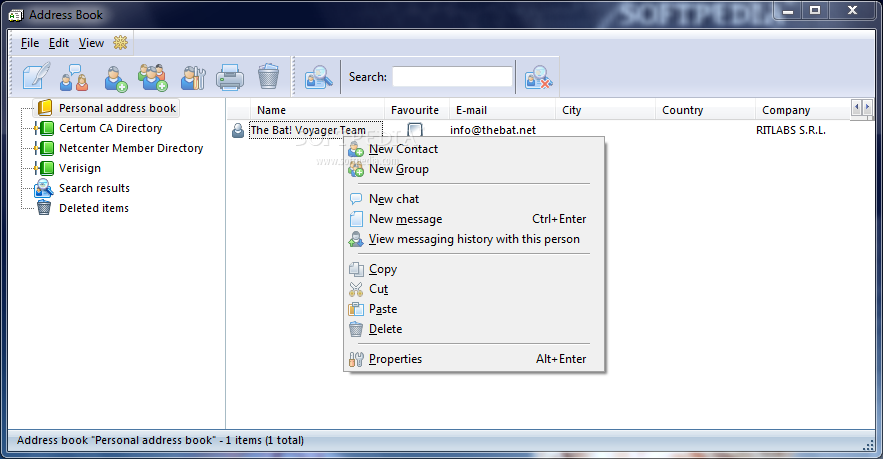Click the add new contact toolbar icon

(115, 78)
